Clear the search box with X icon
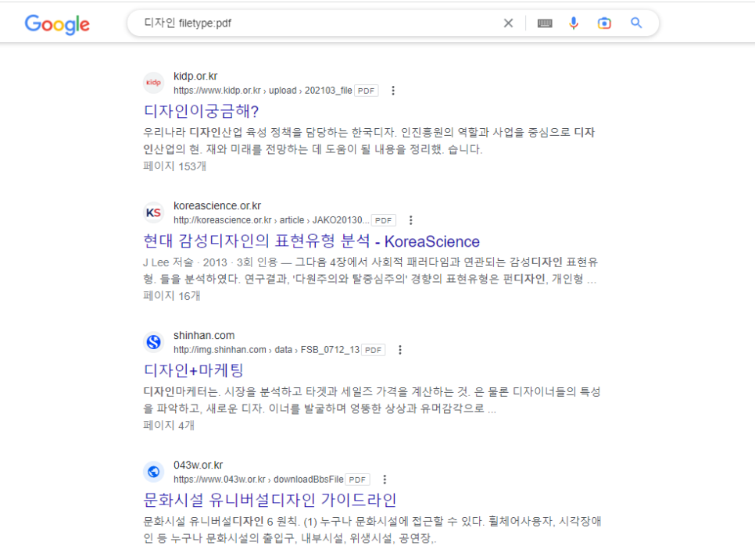The image size is (755, 560). pos(508,23)
